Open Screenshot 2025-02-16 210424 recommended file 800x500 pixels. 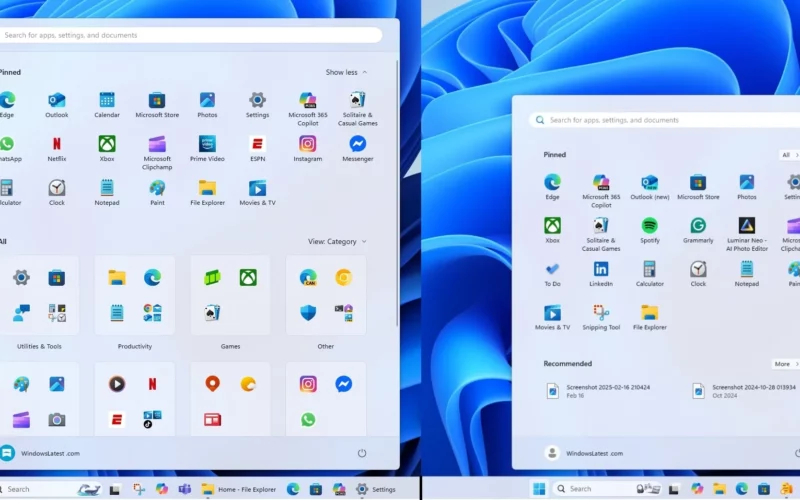[x=598, y=391]
